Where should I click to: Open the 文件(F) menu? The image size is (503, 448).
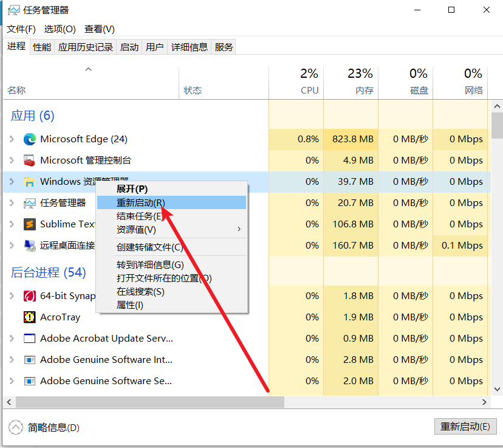click(x=21, y=29)
